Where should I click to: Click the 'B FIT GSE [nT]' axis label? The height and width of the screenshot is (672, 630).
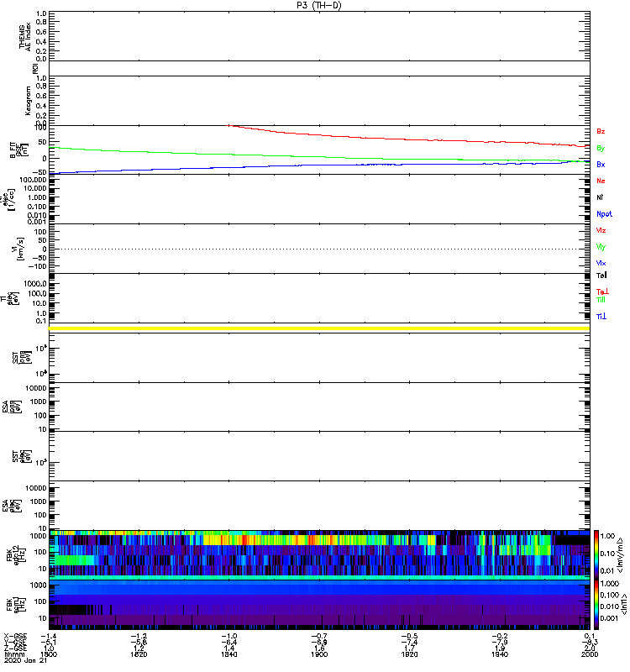(x=18, y=150)
